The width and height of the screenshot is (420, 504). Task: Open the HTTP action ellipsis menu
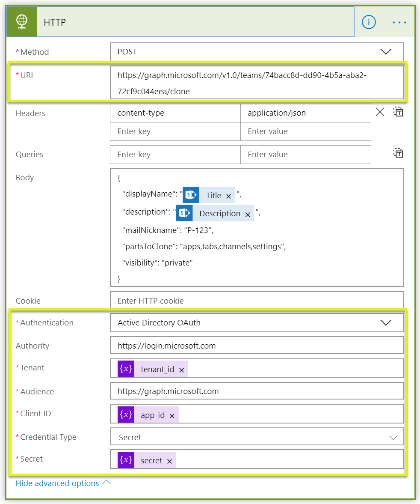(x=399, y=23)
